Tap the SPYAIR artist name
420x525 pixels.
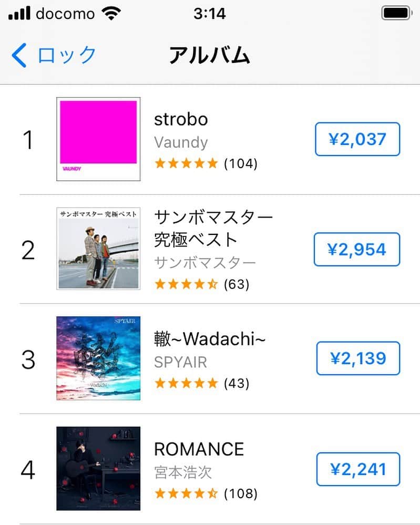[x=180, y=362]
